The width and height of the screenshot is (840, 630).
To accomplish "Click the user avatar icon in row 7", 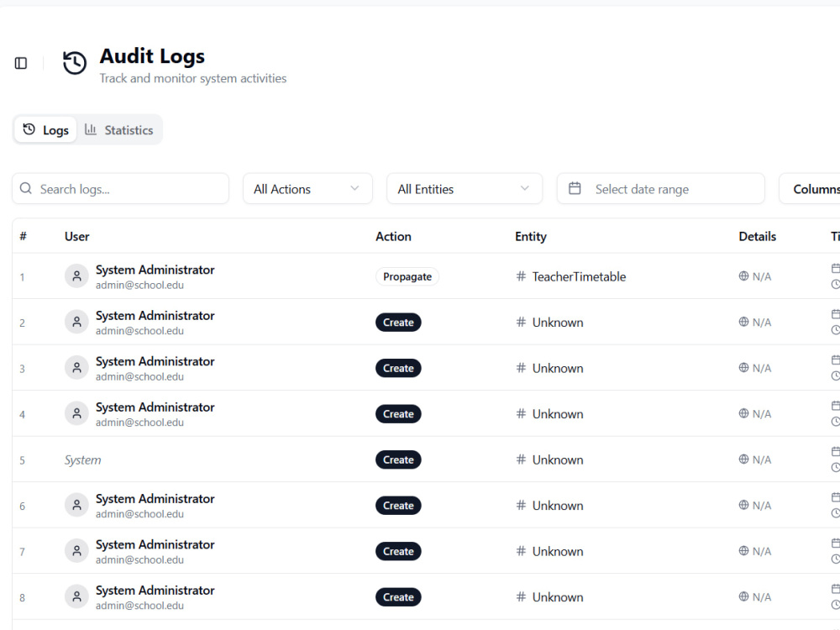I will (x=76, y=551).
